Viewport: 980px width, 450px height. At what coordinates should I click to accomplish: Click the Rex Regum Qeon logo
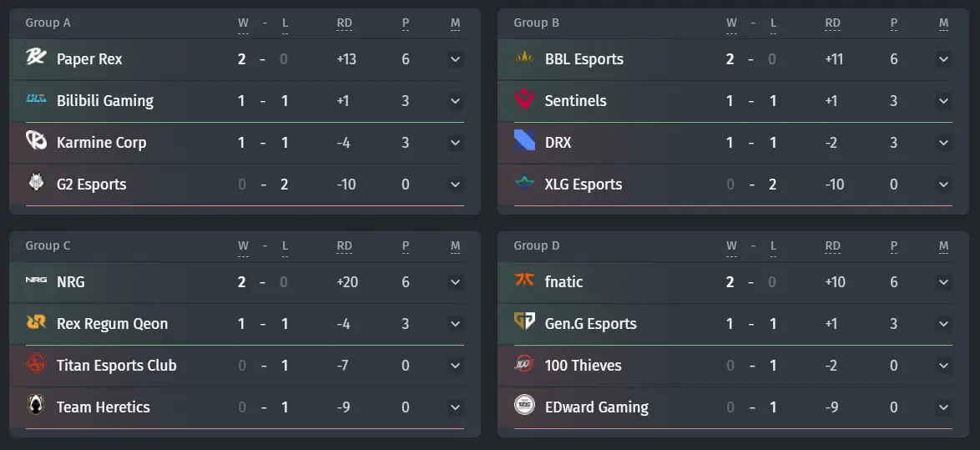(x=36, y=322)
